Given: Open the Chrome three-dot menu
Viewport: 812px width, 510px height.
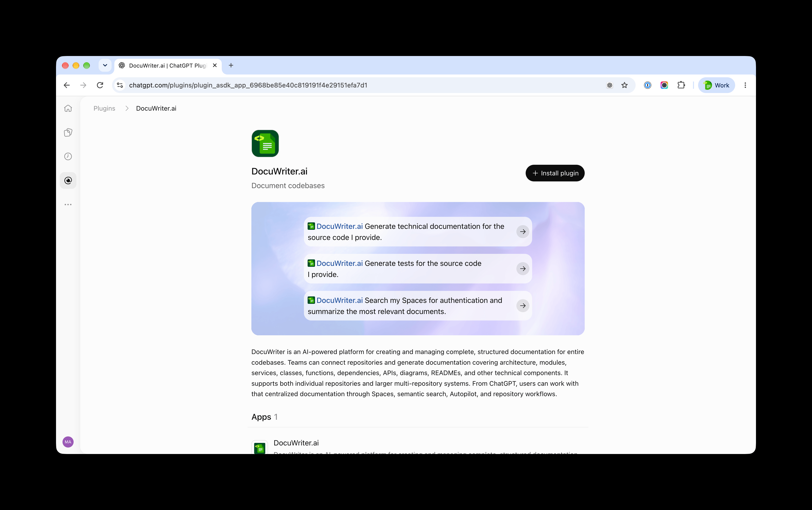Looking at the screenshot, I should tap(745, 85).
